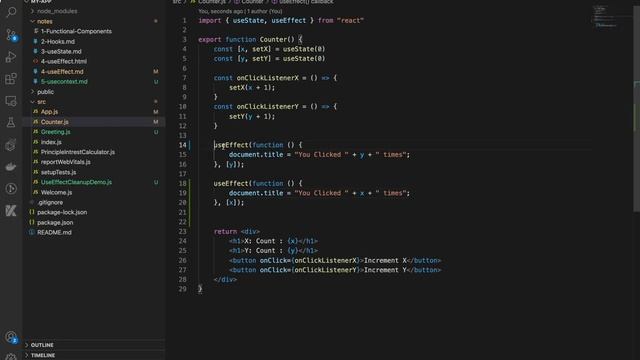
Task: Open UseEffectCleanupDemo.js file
Action: [x=76, y=182]
